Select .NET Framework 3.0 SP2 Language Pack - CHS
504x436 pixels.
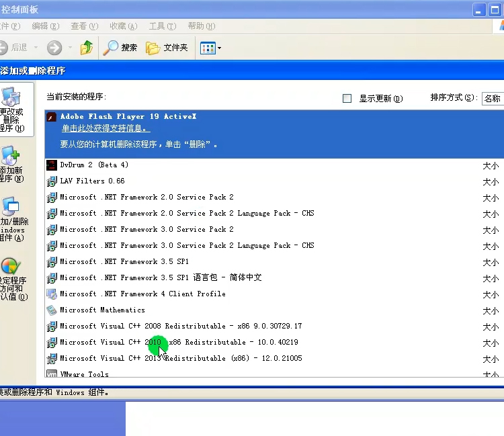tap(274, 245)
